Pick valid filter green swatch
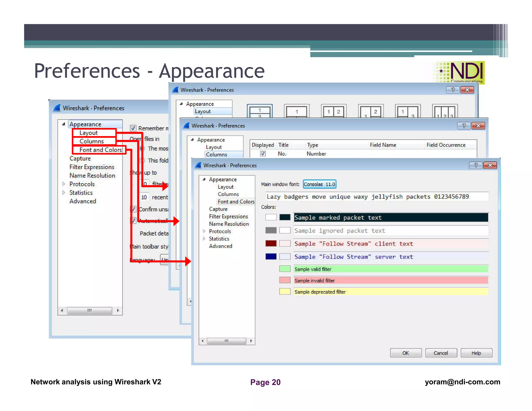Image resolution: width=532 pixels, height=411 pixels. [285, 269]
